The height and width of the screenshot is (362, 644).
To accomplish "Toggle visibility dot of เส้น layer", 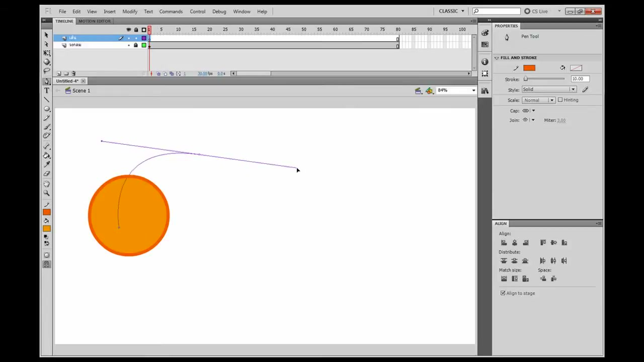I will (x=128, y=38).
